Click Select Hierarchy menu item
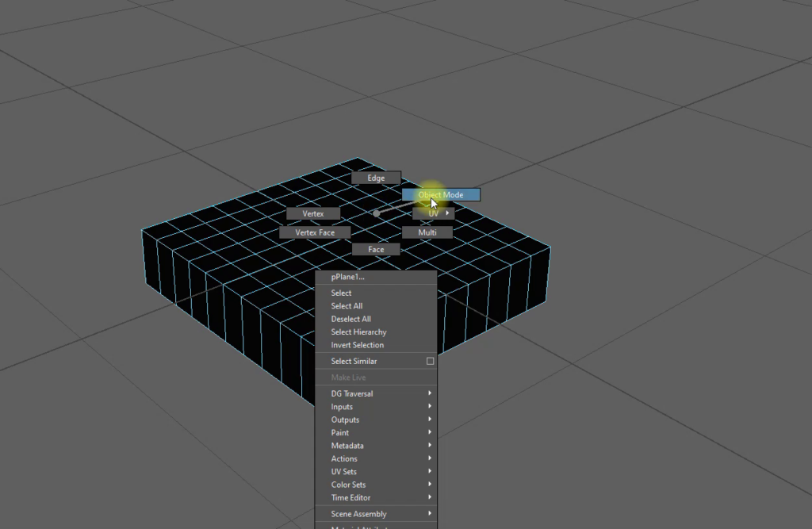Screen dimensions: 812x529 tap(376, 332)
